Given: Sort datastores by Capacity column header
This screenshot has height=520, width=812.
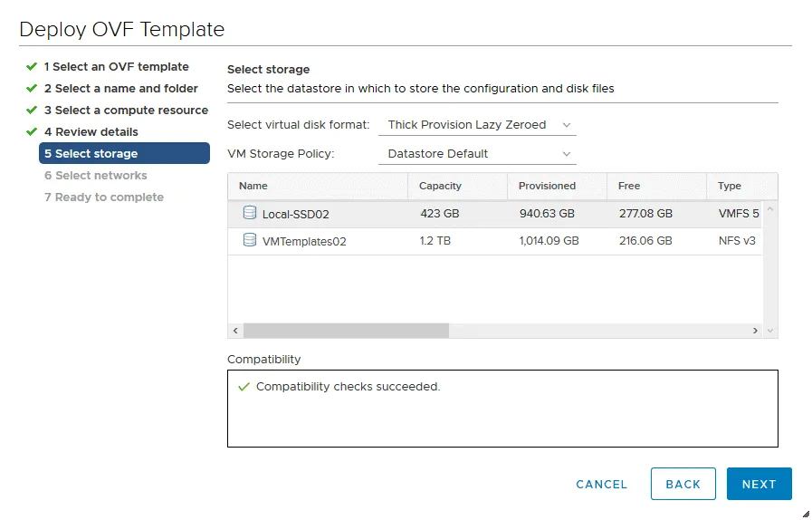Looking at the screenshot, I should (439, 186).
